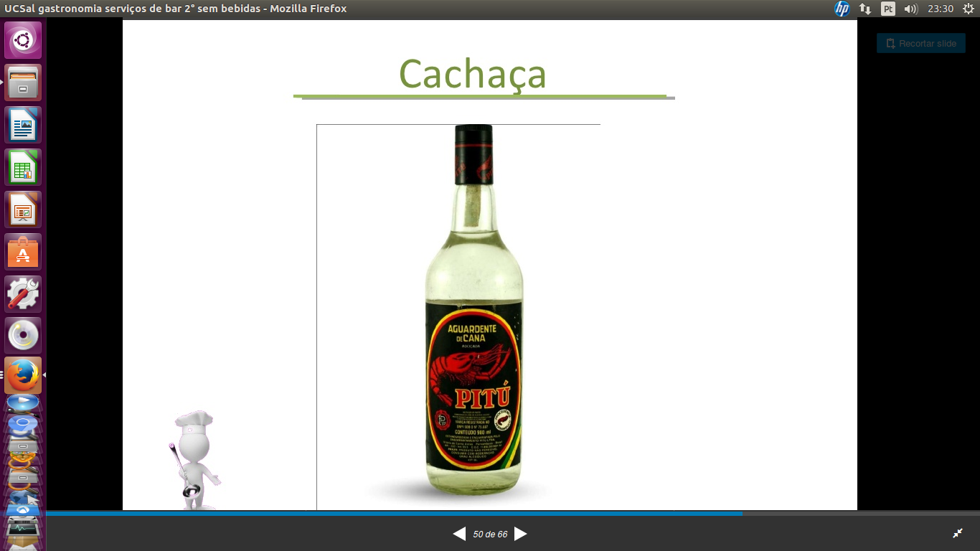
Task: Launch LibreOffice Writer
Action: coord(23,125)
